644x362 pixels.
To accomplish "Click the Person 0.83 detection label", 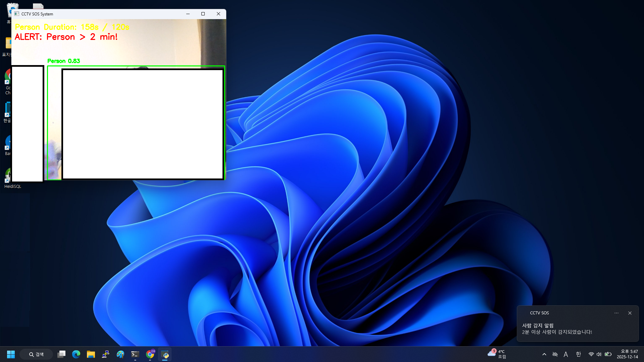I will [x=64, y=61].
